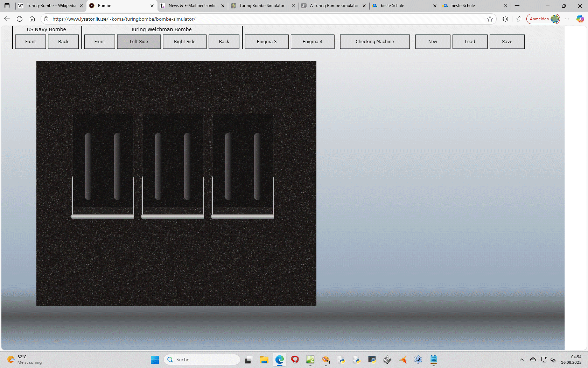This screenshot has width=588, height=368.
Task: Add this page to favorites
Action: pyautogui.click(x=490, y=19)
